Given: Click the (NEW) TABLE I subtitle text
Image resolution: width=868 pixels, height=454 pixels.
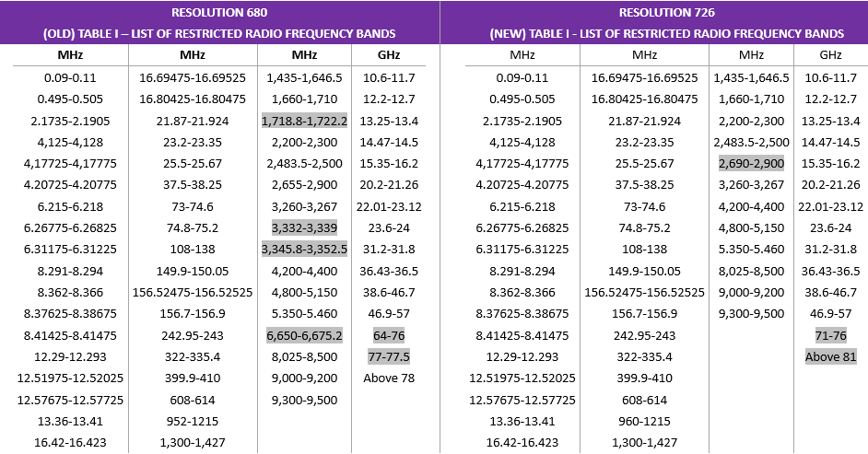Looking at the screenshot, I should (x=666, y=34).
